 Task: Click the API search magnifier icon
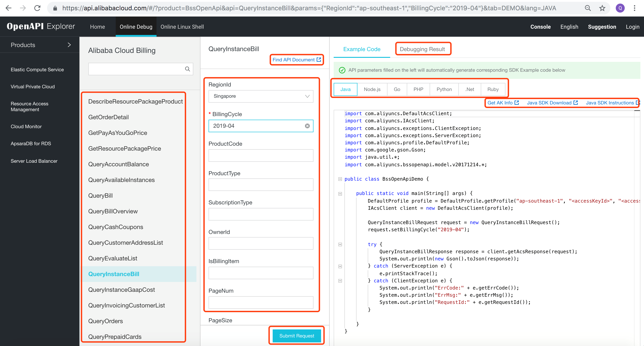click(187, 69)
